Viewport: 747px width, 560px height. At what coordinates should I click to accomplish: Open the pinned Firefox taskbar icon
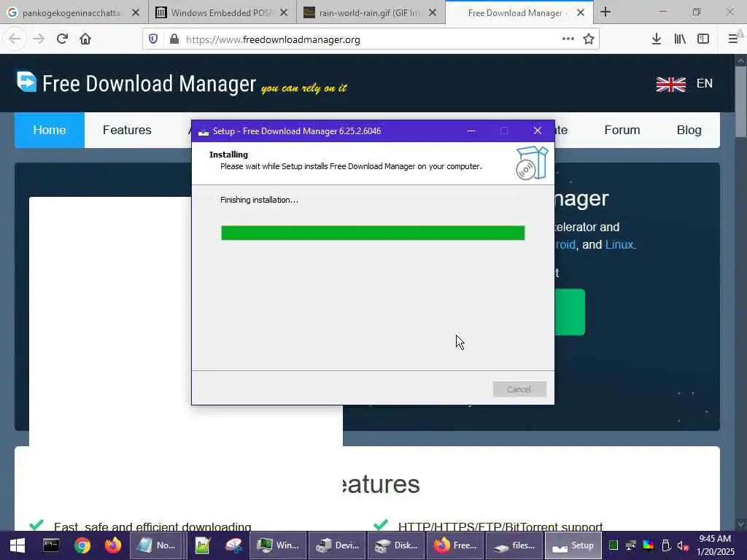point(113,545)
